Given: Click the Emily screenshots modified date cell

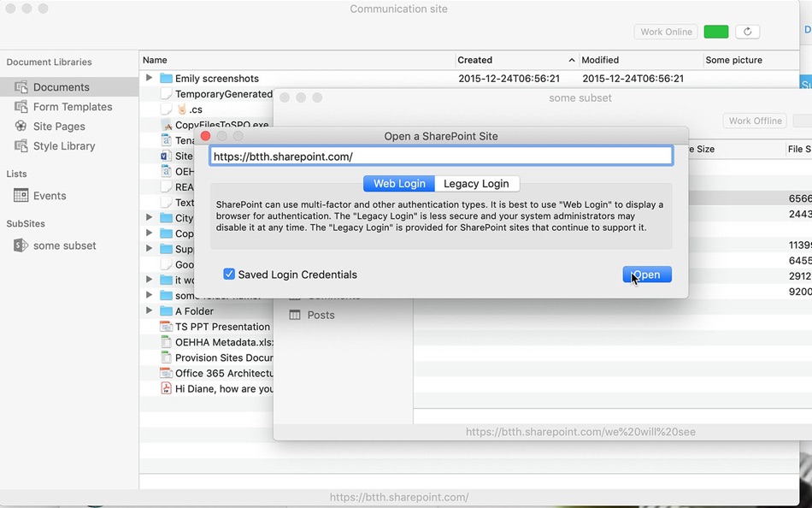Looking at the screenshot, I should (633, 79).
